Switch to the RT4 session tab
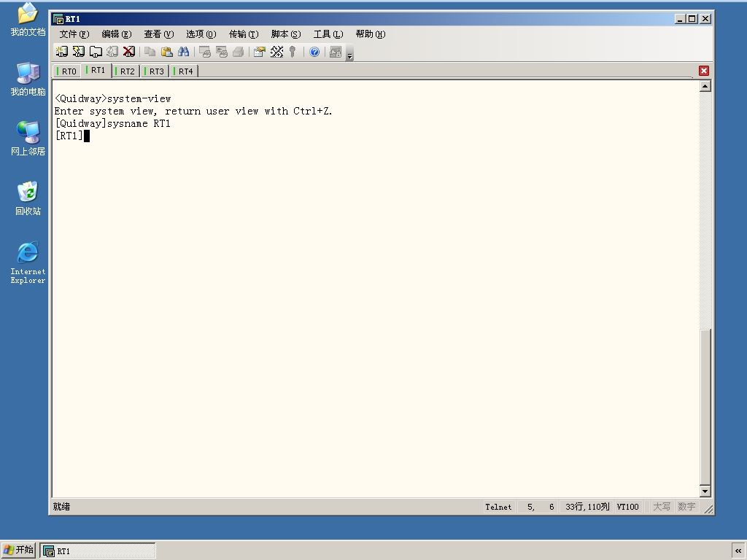 click(x=185, y=71)
